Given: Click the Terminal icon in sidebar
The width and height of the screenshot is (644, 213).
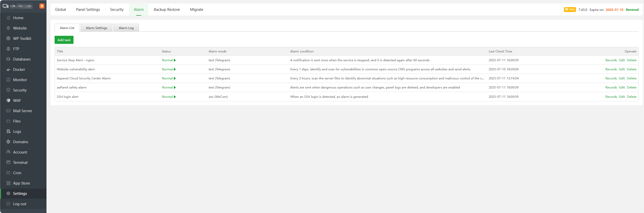Looking at the screenshot, I should coord(8,163).
